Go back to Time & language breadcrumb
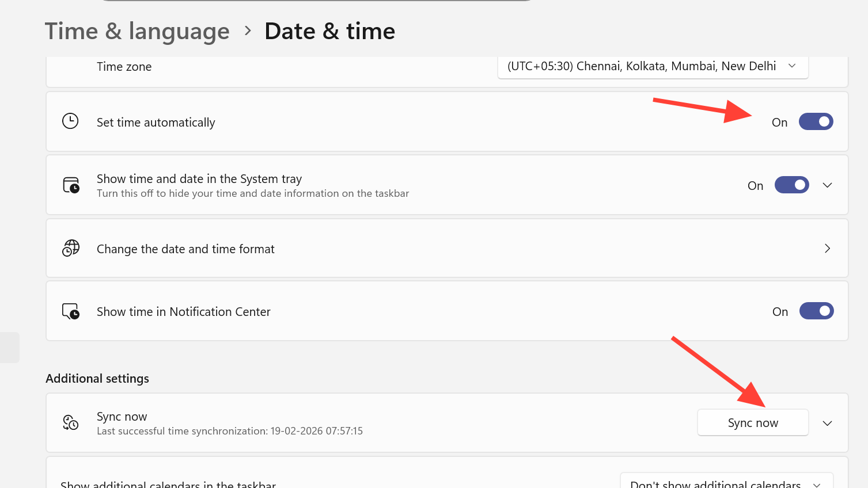 137,31
